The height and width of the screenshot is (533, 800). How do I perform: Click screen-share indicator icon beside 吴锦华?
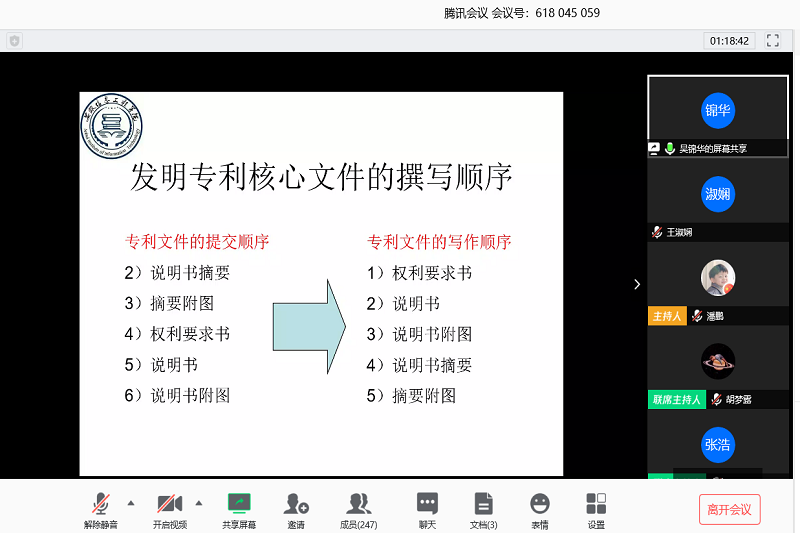pos(654,148)
